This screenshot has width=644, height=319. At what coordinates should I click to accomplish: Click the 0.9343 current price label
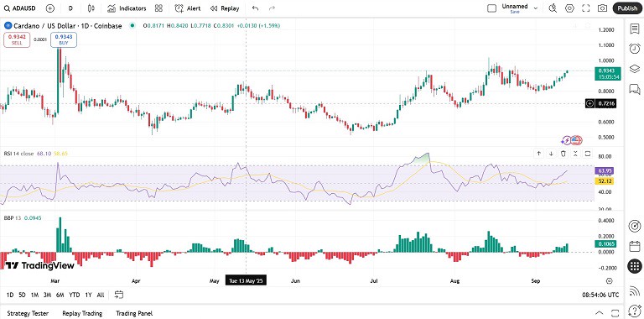pos(607,74)
